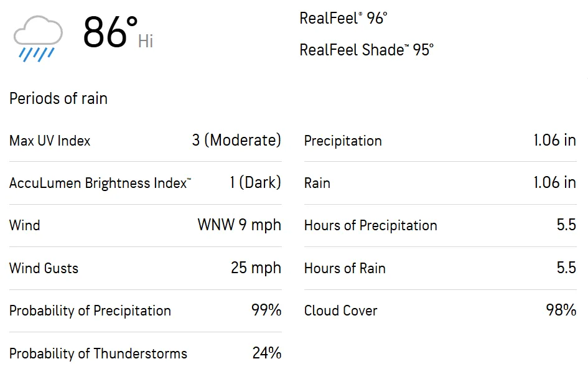The image size is (588, 369).
Task: Select the 98% cloud cover value
Action: [x=561, y=311]
